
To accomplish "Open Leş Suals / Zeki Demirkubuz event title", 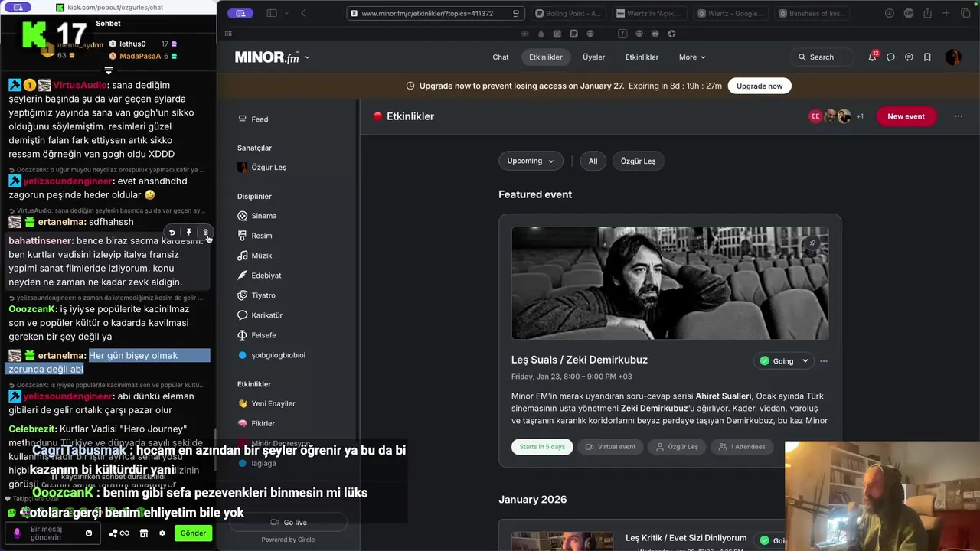I will coord(580,360).
